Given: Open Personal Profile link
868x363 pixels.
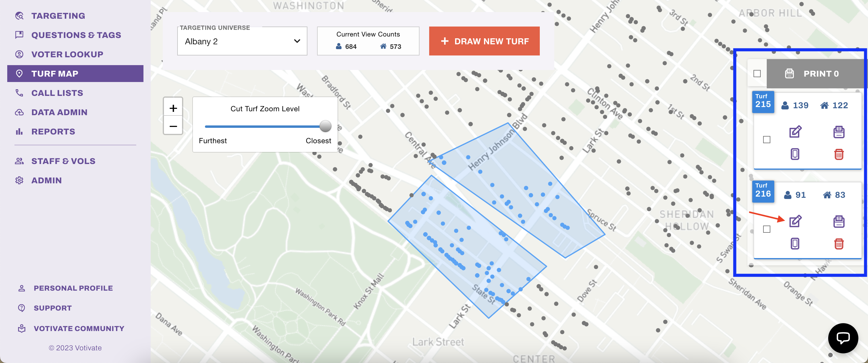Looking at the screenshot, I should coord(73,288).
